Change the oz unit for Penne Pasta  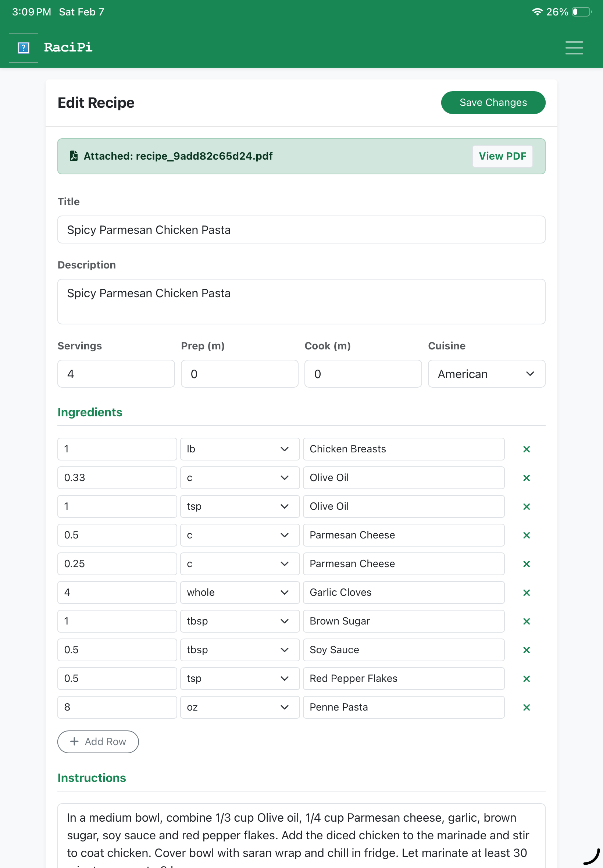[239, 707]
